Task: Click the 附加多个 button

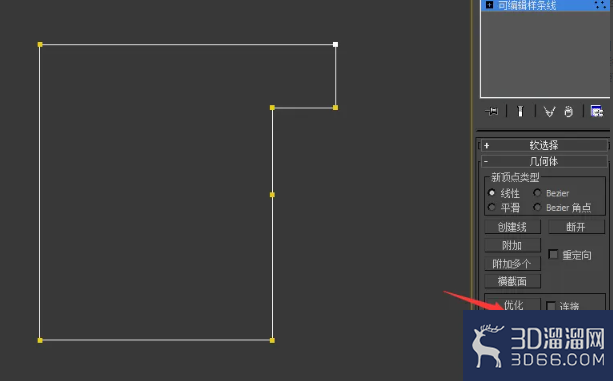Action: pyautogui.click(x=513, y=264)
